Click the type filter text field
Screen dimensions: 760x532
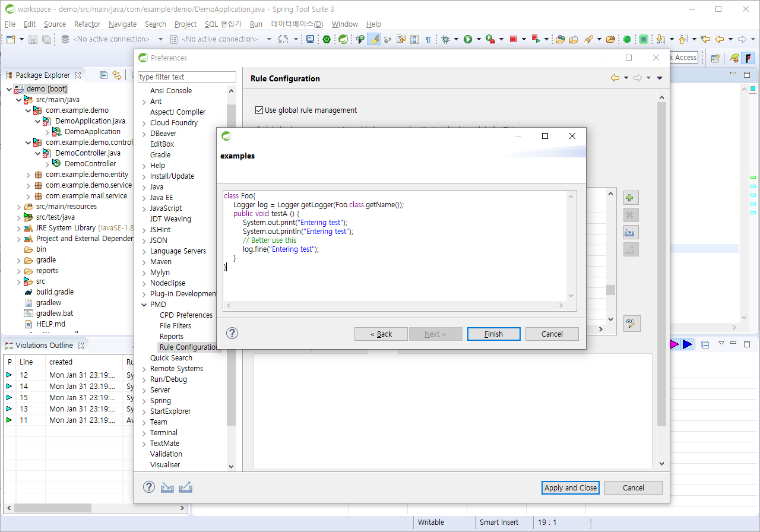[187, 77]
